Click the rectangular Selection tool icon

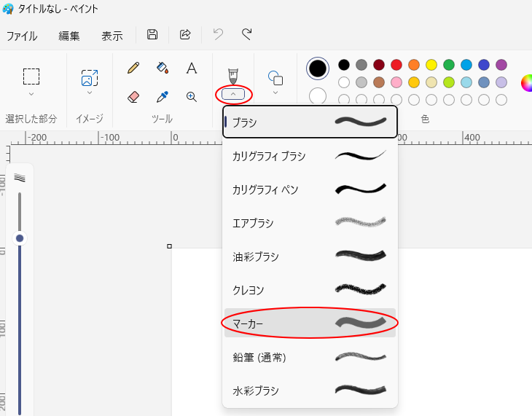point(31,76)
